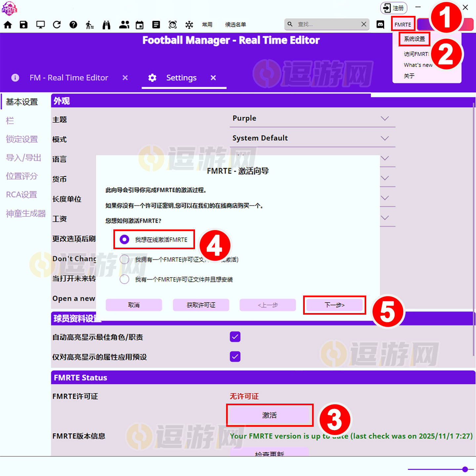476x476 pixels.
Task: Expand the 长度单位 dropdown chevron
Action: click(385, 198)
